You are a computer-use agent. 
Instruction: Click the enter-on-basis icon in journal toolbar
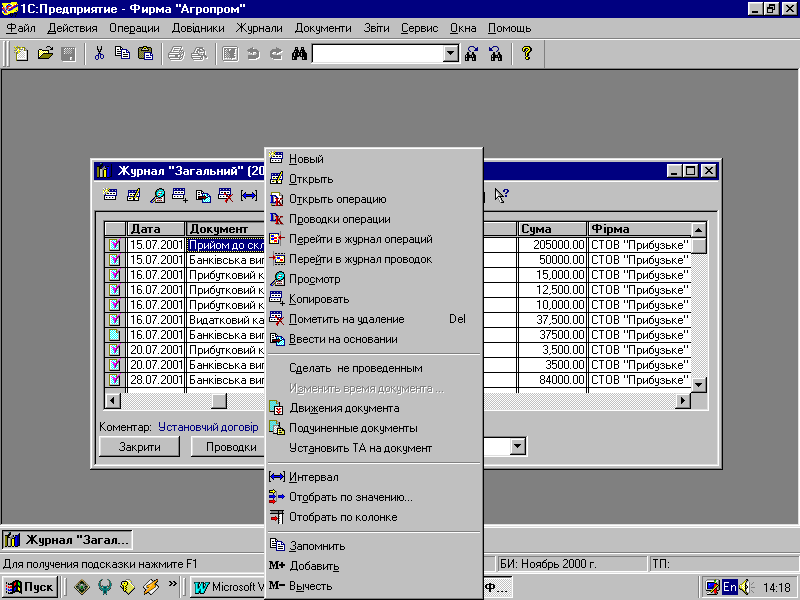203,195
